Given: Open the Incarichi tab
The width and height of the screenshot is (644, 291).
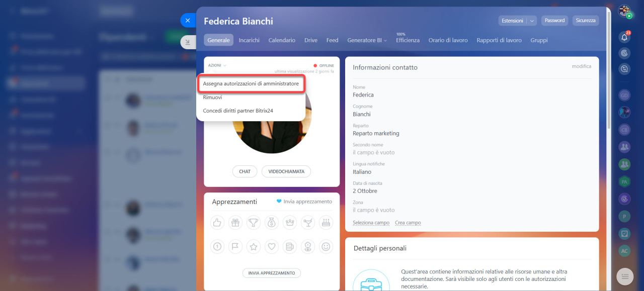Looking at the screenshot, I should [249, 40].
